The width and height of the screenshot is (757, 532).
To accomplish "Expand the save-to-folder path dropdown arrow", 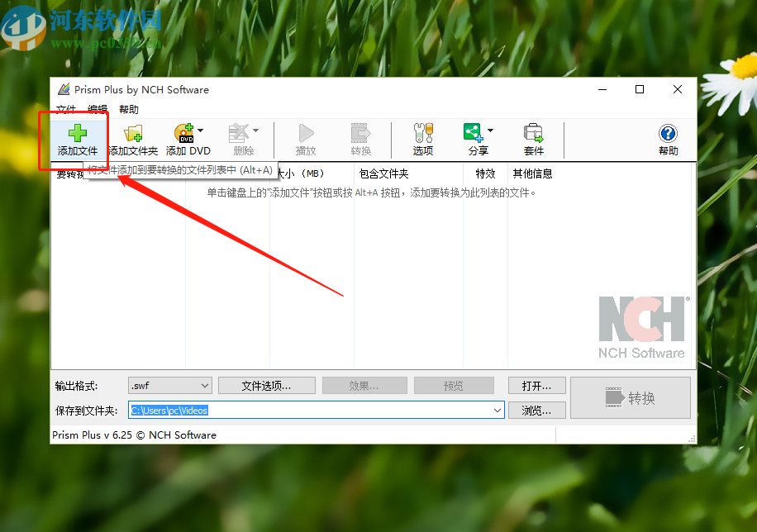I will point(498,411).
